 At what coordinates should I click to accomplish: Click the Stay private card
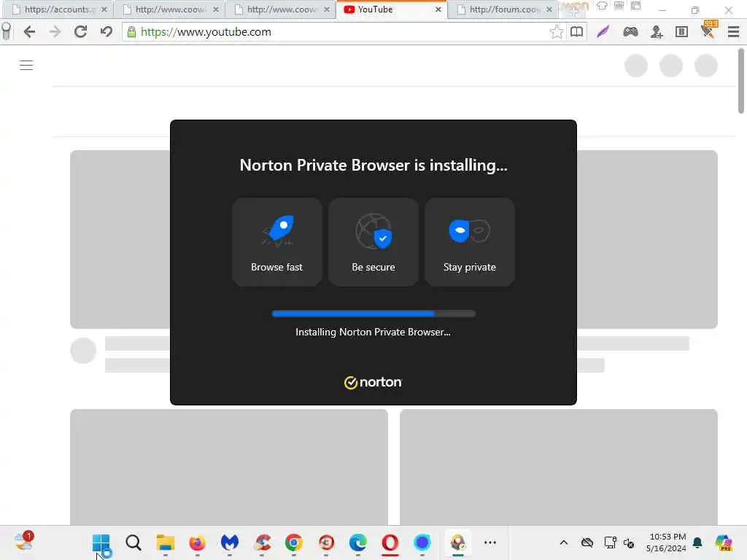point(470,242)
